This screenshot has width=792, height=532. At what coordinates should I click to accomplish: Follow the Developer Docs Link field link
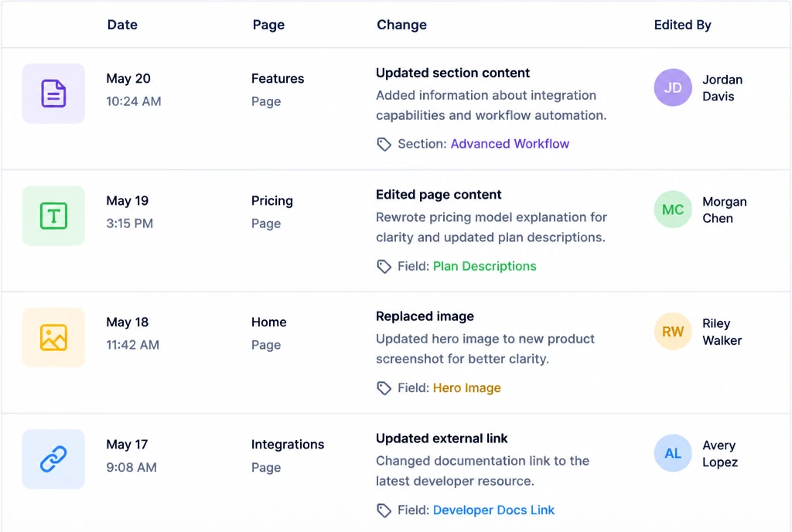coord(493,510)
